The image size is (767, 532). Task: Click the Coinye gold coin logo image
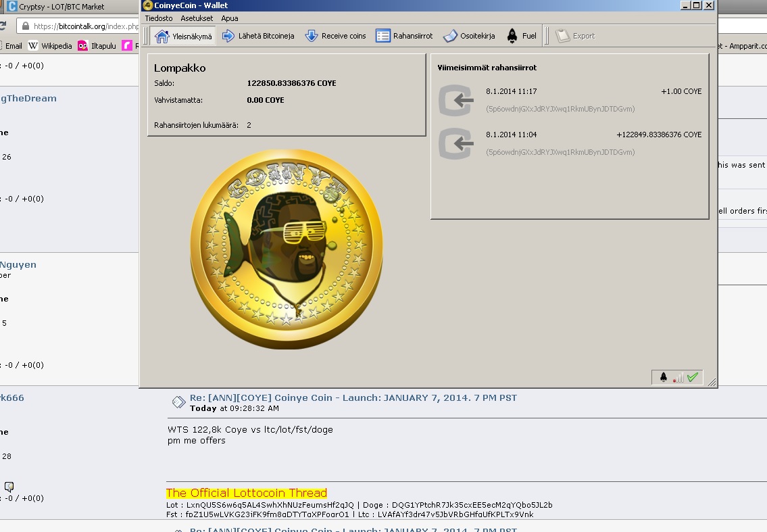287,249
